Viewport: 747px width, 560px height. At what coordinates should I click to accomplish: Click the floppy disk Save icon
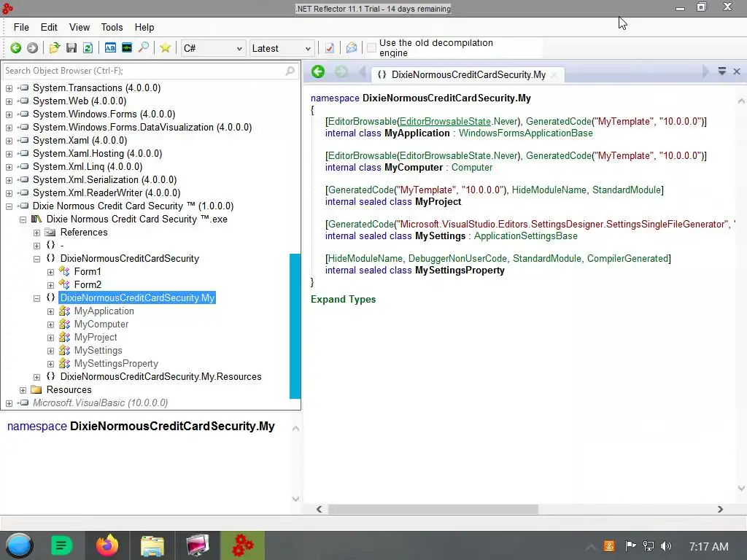(71, 47)
